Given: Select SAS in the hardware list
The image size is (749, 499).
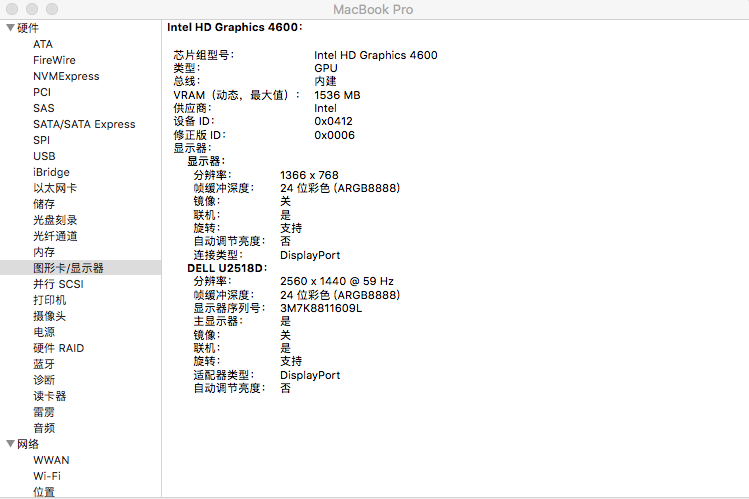Looking at the screenshot, I should pyautogui.click(x=43, y=108).
